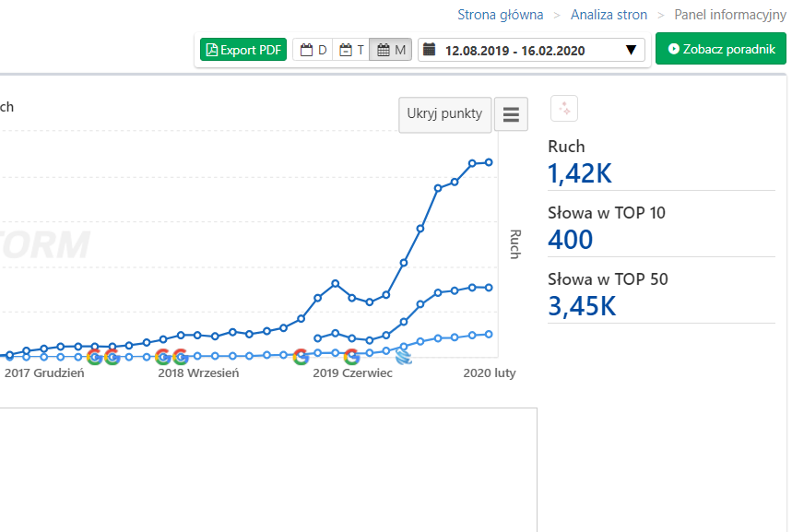The width and height of the screenshot is (792, 532).
Task: Click the calendar icon in the date range field
Action: (x=430, y=50)
